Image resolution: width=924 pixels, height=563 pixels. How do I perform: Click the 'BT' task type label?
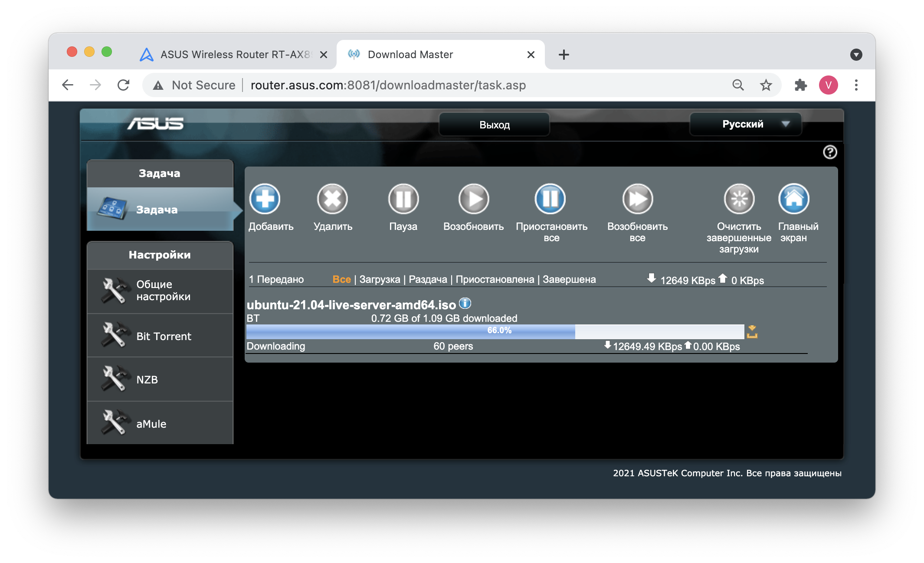click(x=253, y=318)
